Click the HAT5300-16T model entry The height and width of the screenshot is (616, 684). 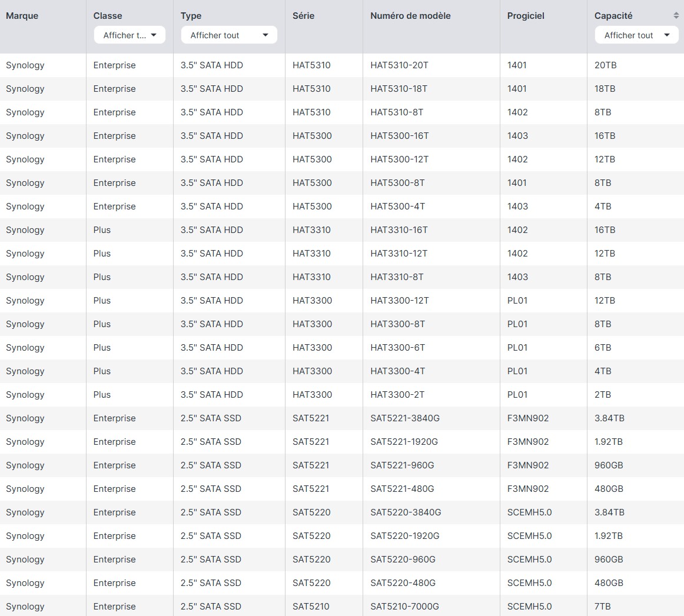[x=399, y=136]
